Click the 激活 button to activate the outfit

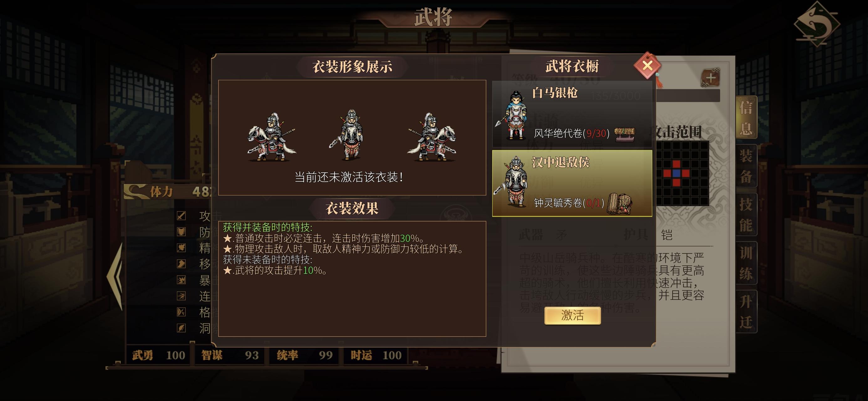[x=572, y=316]
